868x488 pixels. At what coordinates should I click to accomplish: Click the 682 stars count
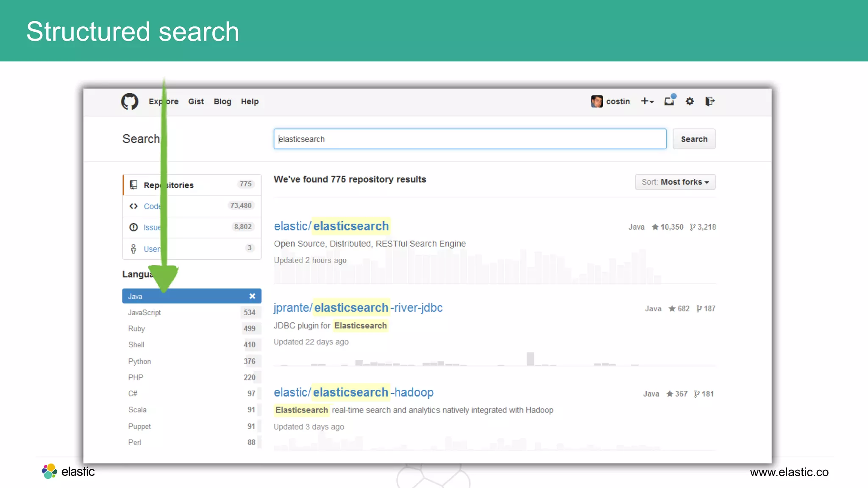pyautogui.click(x=679, y=308)
